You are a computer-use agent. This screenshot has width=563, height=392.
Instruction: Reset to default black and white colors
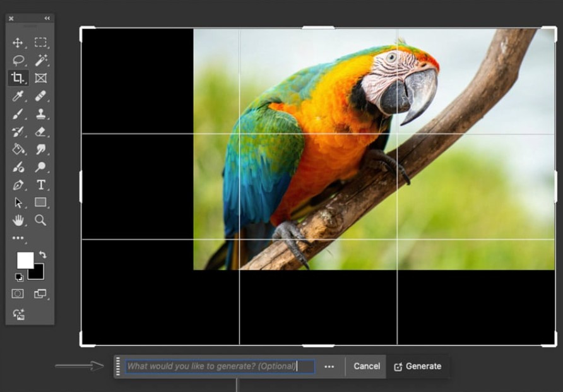(x=18, y=276)
